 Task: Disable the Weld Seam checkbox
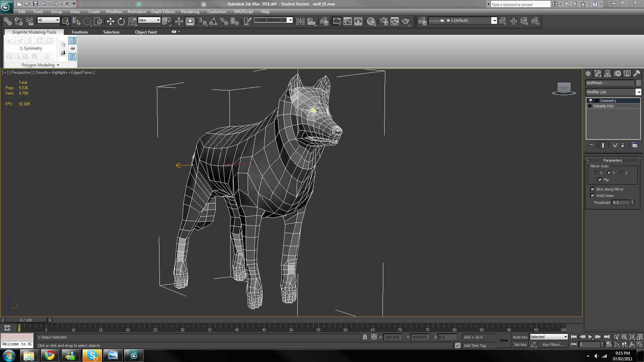[x=593, y=195]
